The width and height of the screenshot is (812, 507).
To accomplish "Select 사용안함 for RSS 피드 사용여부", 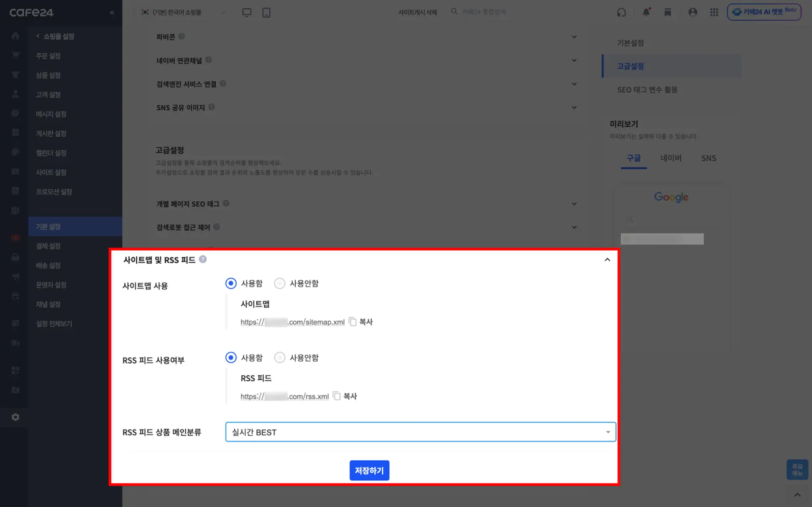I will 280,358.
